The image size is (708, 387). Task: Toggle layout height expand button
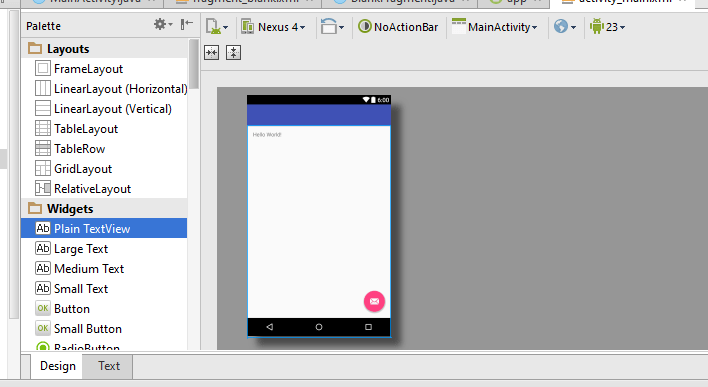(x=233, y=52)
